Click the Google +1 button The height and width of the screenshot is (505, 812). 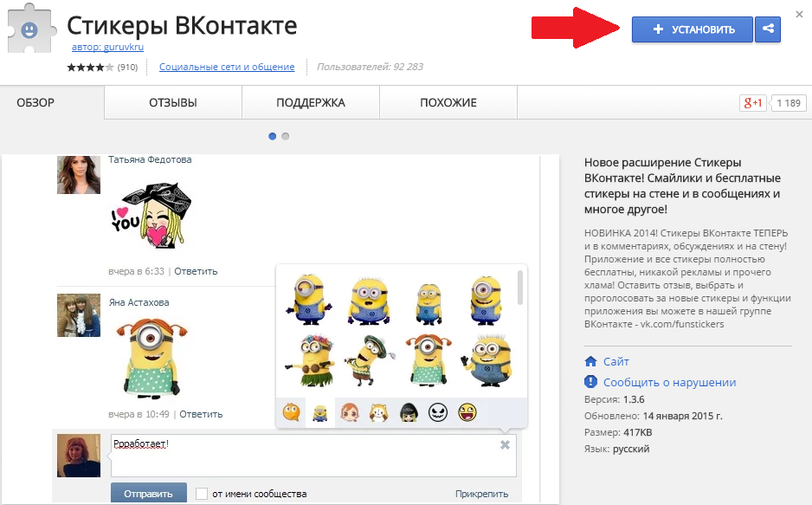752,102
